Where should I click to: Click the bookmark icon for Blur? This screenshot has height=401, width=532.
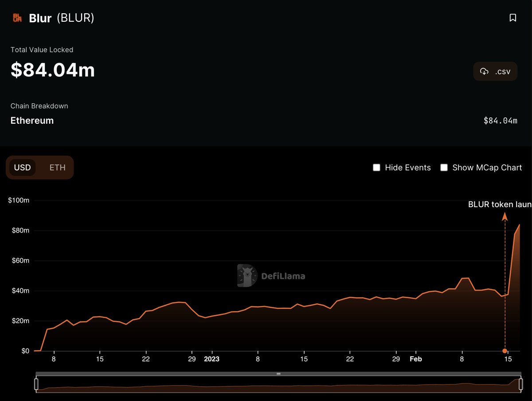pos(513,18)
